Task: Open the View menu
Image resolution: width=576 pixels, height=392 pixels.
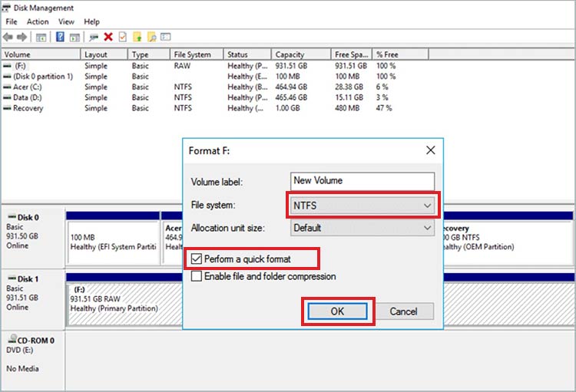Action: tap(66, 21)
